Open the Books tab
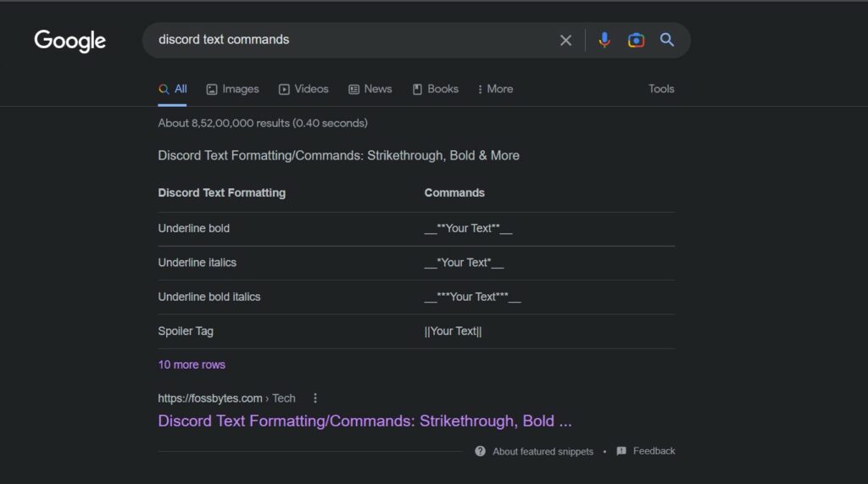 (x=435, y=89)
